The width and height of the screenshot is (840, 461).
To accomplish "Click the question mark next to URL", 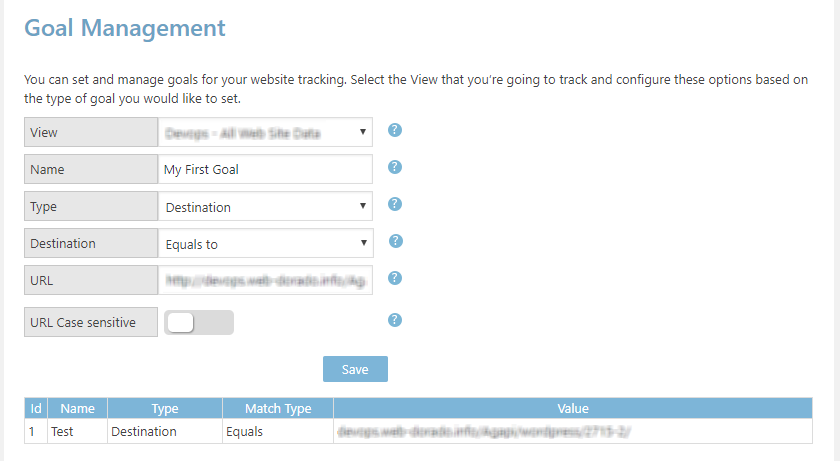I will (x=395, y=278).
